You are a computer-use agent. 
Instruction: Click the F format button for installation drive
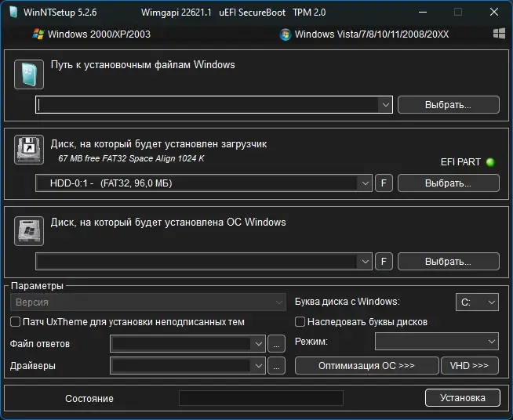coord(384,262)
